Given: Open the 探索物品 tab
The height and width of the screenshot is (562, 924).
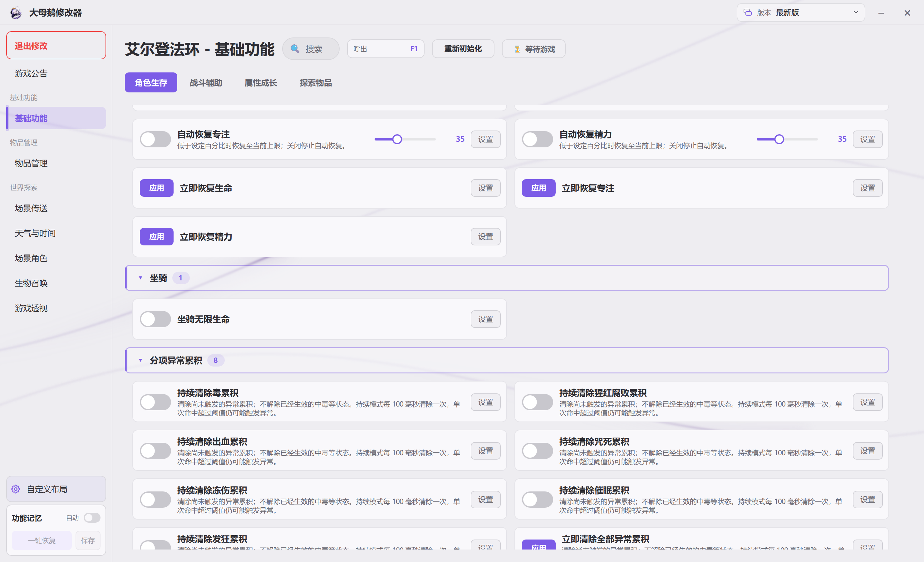Looking at the screenshot, I should 315,82.
